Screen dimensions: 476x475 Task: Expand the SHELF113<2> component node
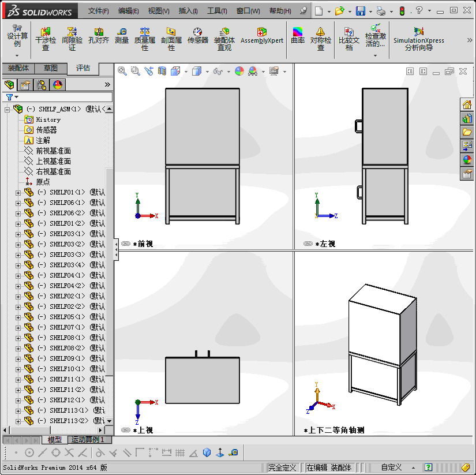click(18, 421)
